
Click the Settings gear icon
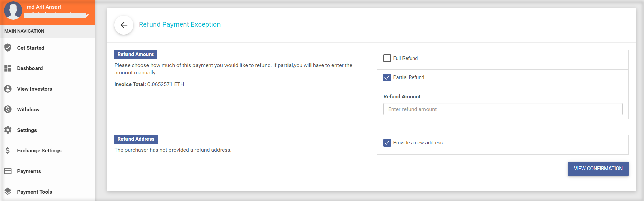8,130
